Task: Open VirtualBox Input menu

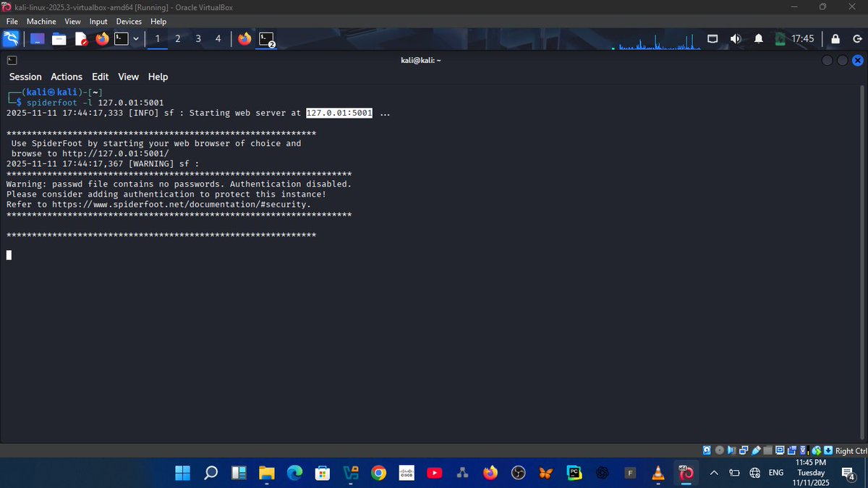Action: click(98, 22)
